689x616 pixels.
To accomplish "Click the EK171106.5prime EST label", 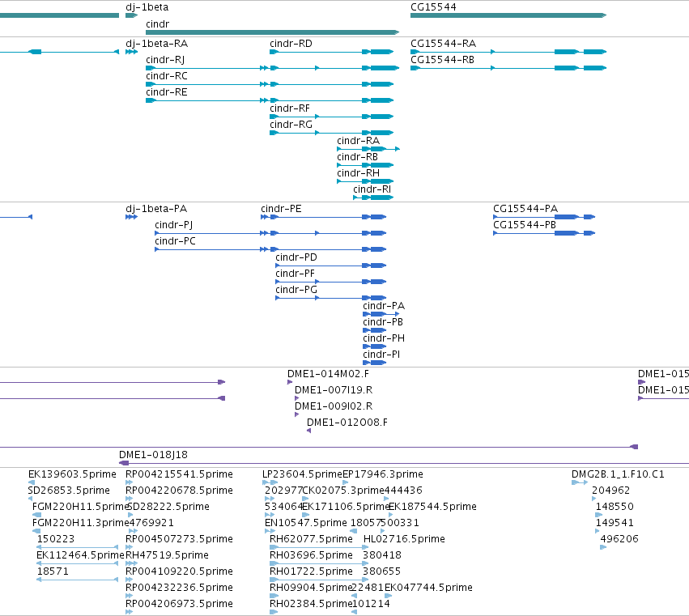I will [347, 507].
